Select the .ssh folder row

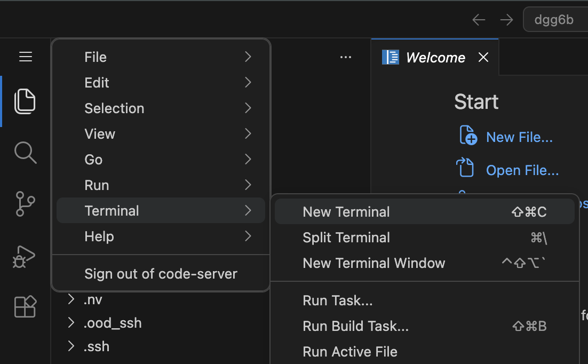pos(161,346)
